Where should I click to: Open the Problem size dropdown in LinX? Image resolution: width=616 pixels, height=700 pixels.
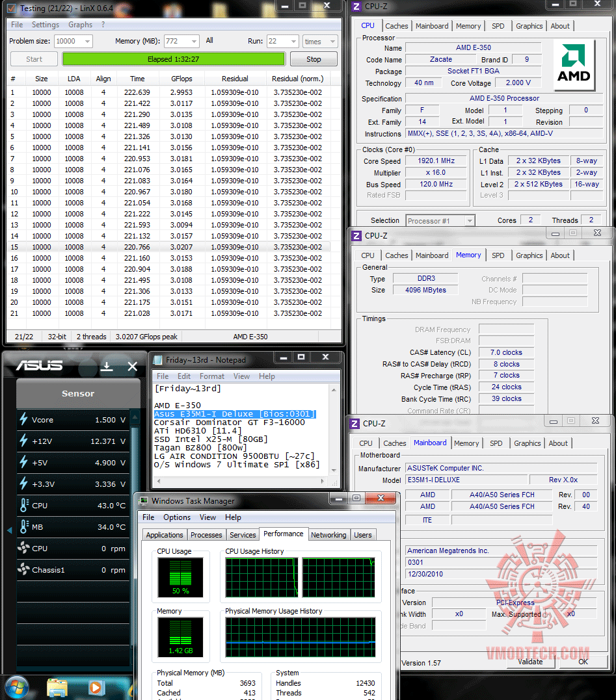pos(88,42)
